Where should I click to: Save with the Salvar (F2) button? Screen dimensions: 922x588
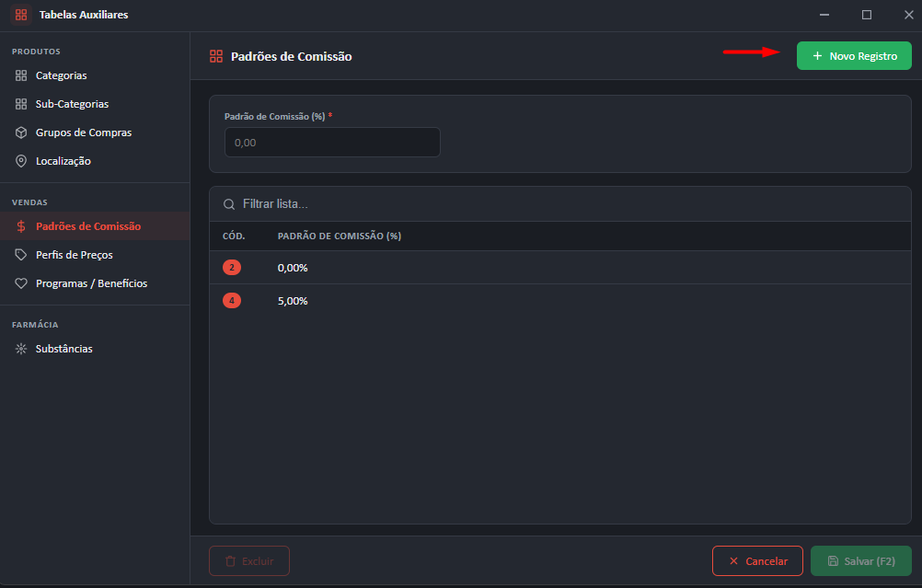pyautogui.click(x=861, y=561)
